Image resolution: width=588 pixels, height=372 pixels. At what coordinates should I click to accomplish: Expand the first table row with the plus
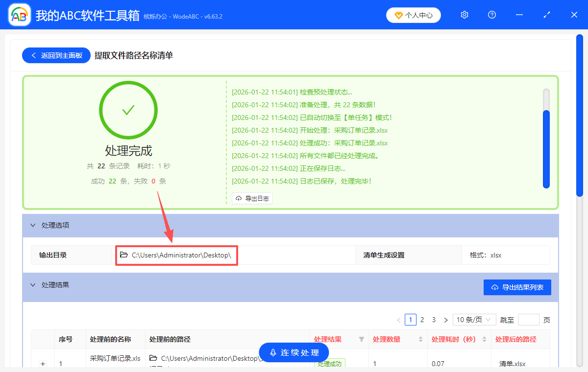[x=43, y=364]
